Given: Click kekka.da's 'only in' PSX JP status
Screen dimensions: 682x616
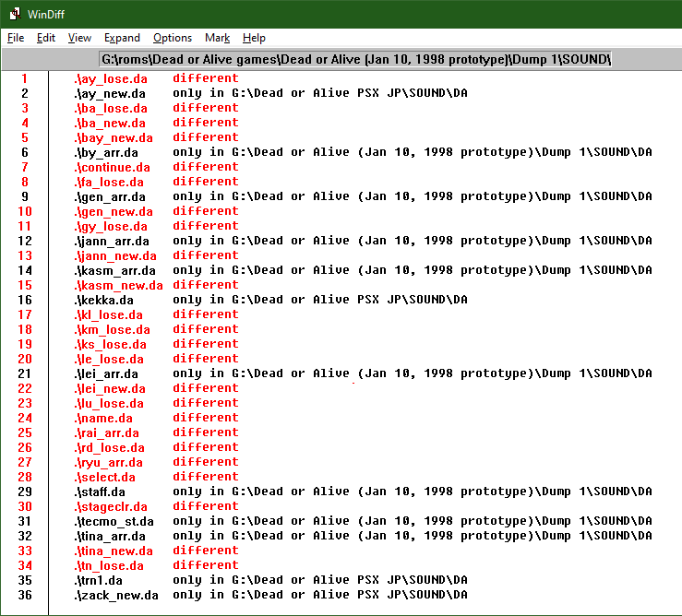Looking at the screenshot, I should [320, 300].
